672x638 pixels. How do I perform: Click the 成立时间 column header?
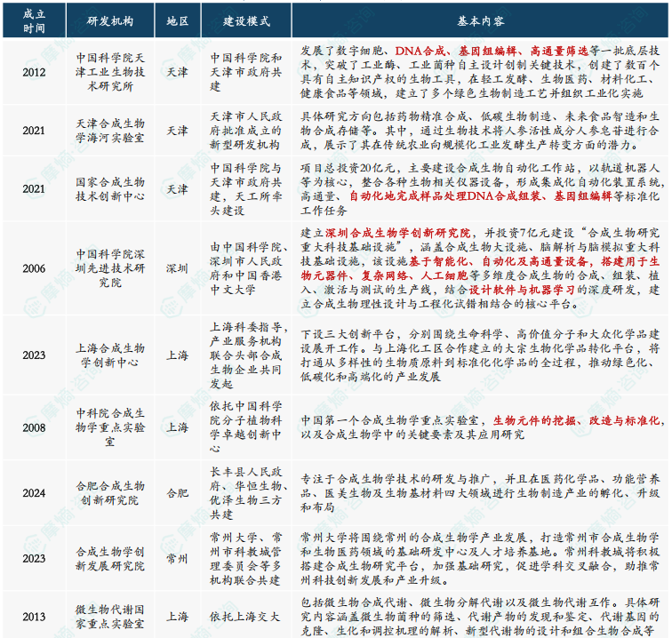34,21
